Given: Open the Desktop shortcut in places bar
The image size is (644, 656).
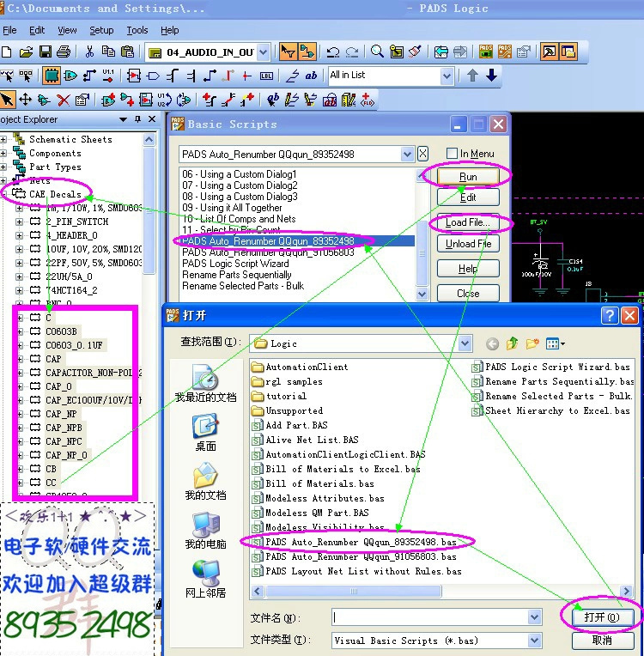Looking at the screenshot, I should pos(205,432).
